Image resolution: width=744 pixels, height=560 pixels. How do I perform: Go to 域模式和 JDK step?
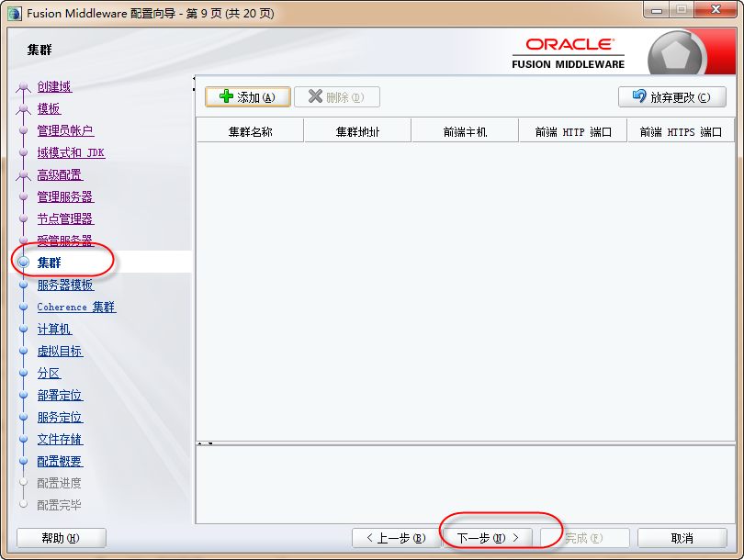[71, 152]
